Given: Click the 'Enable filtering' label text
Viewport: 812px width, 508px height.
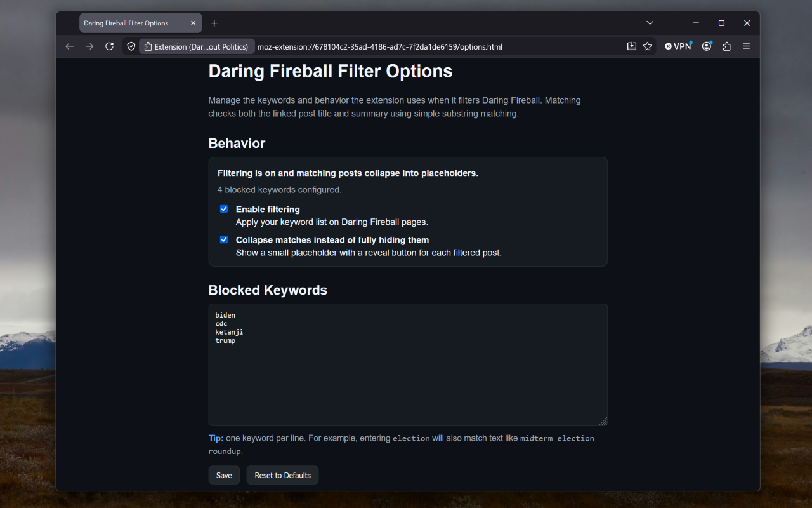Looking at the screenshot, I should tap(268, 209).
